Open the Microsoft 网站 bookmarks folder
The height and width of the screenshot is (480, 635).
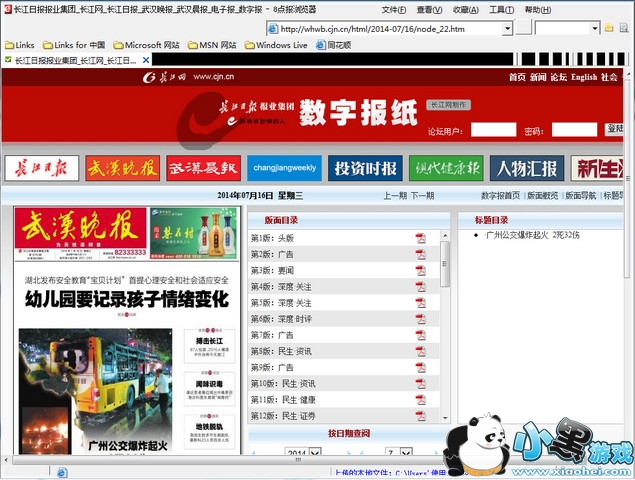click(x=146, y=45)
